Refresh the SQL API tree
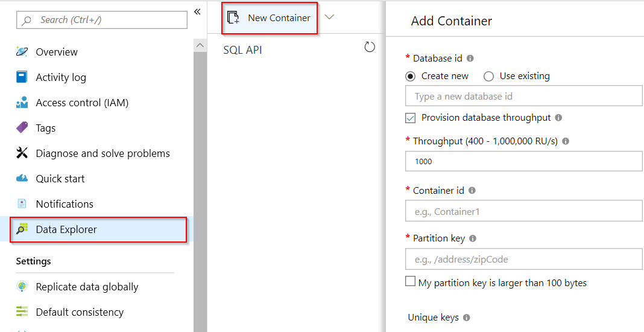644x332 pixels. click(370, 47)
